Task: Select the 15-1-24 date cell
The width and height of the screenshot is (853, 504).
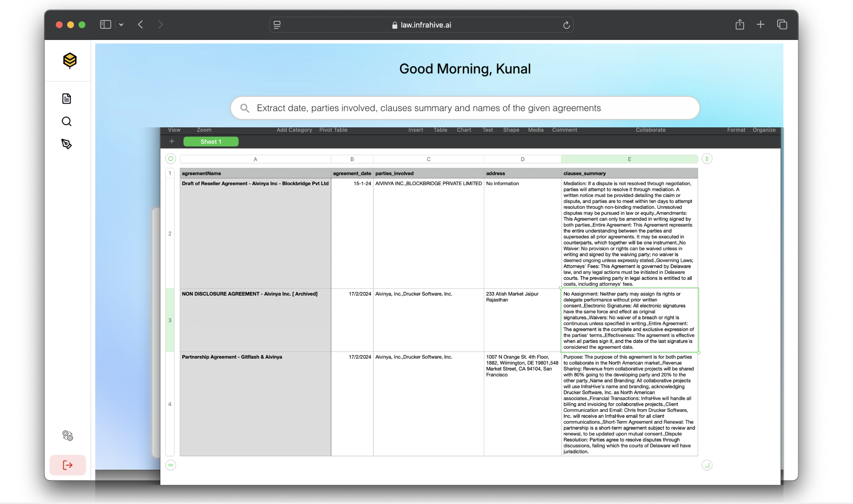Action: tap(352, 234)
